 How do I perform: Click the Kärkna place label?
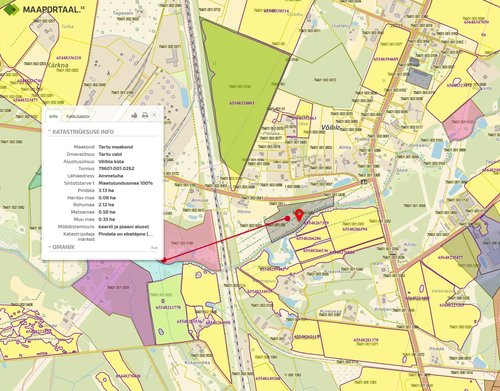(58, 65)
